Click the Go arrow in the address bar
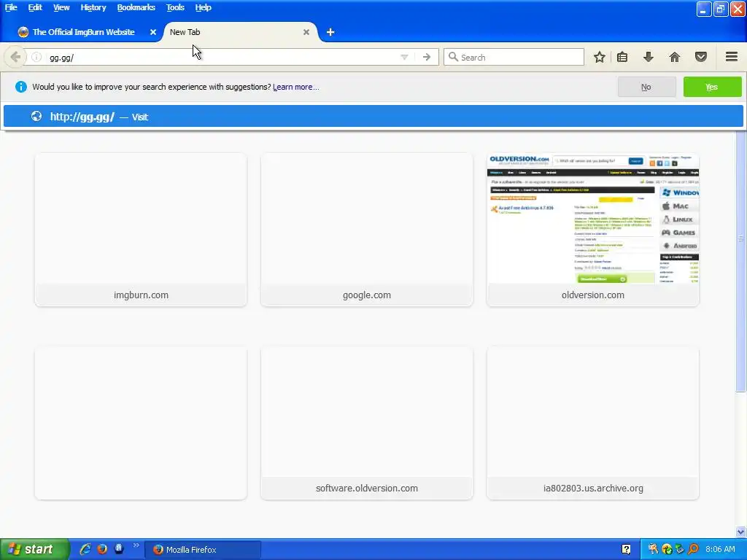Image resolution: width=747 pixels, height=560 pixels. click(x=426, y=57)
